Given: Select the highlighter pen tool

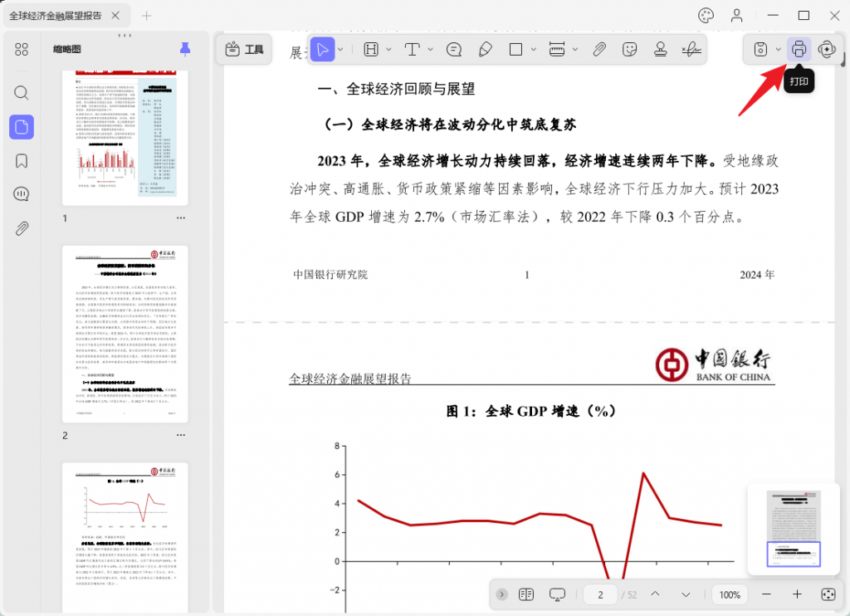Looking at the screenshot, I should (486, 50).
